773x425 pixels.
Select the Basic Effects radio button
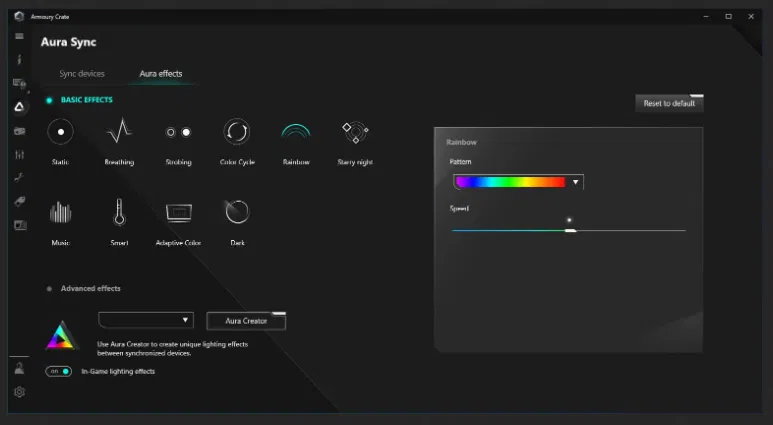click(x=49, y=100)
